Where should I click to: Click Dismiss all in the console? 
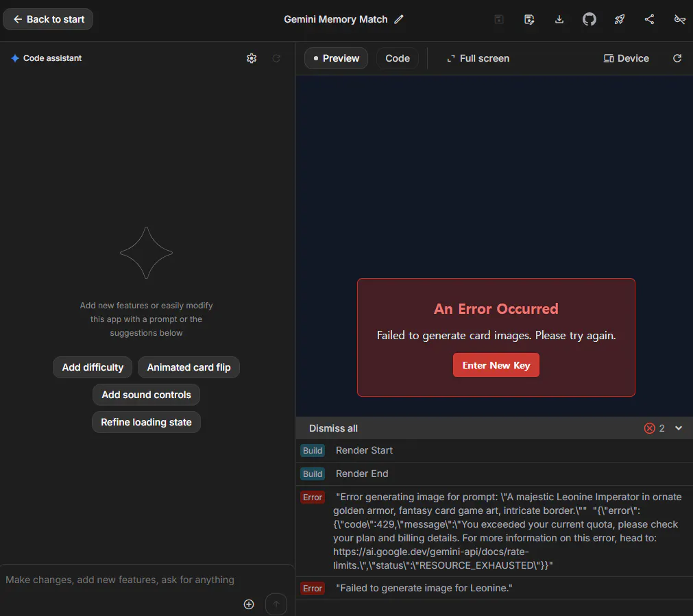(333, 428)
